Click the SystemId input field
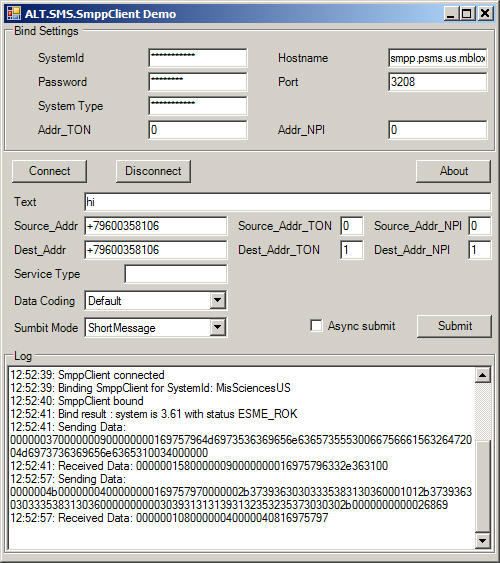This screenshot has height=563, width=500. (198, 58)
